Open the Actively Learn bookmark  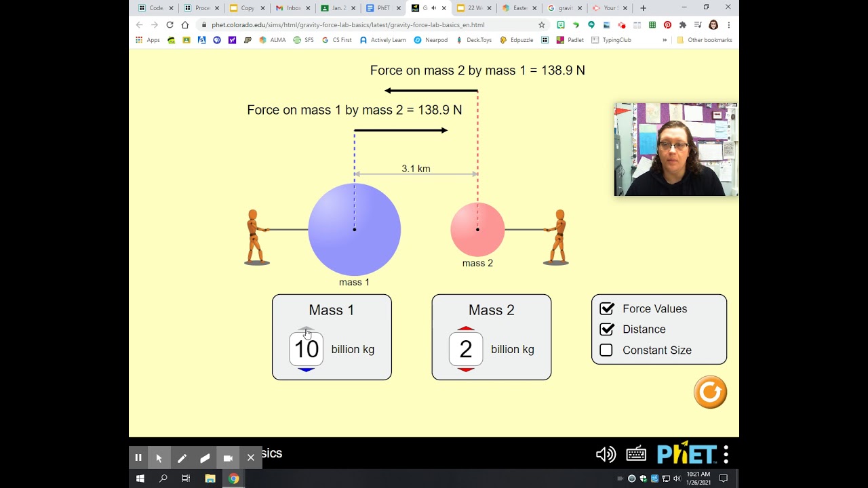pos(383,40)
